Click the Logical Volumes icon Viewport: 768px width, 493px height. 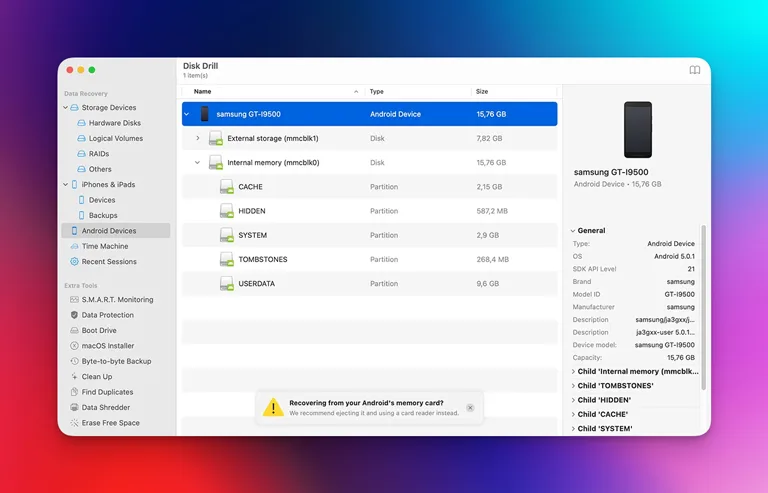[82, 138]
